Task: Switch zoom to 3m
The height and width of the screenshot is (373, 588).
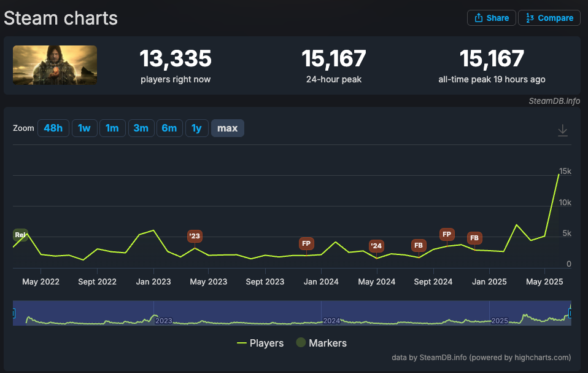Action: [141, 128]
